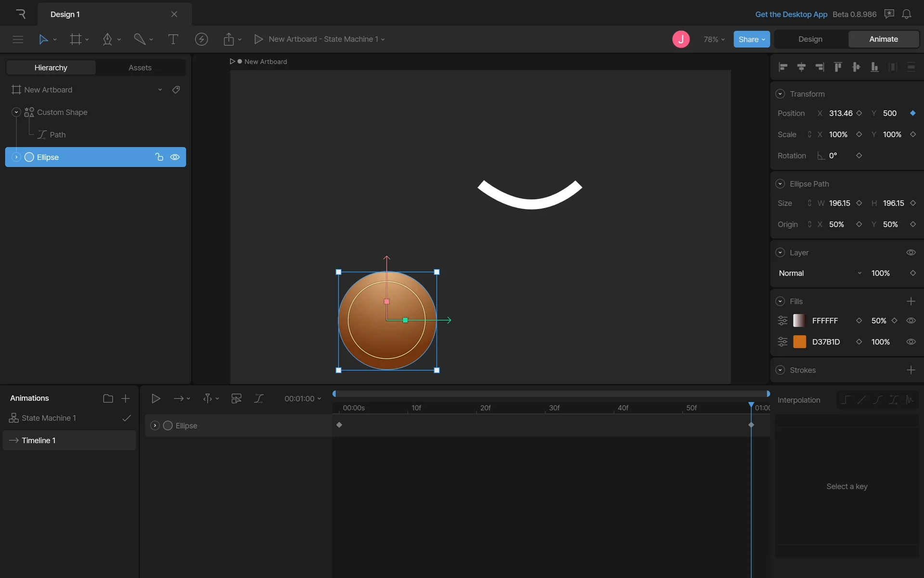This screenshot has height=578, width=924.
Task: Click the new folder icon in Animations
Action: point(108,398)
